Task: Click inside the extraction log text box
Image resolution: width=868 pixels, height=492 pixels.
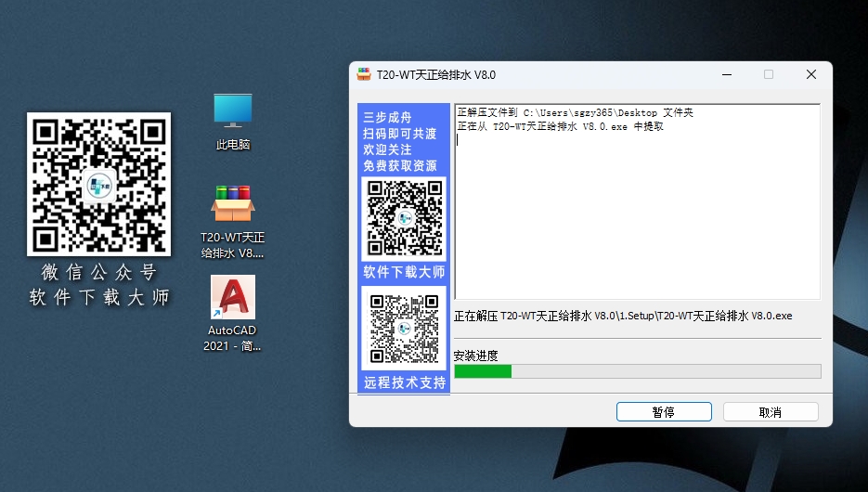Action: pyautogui.click(x=637, y=202)
